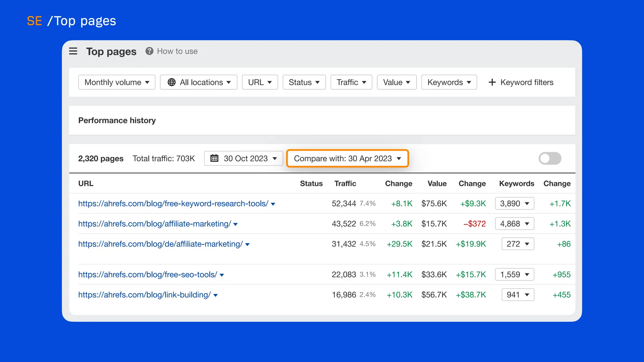The height and width of the screenshot is (362, 644).
Task: Open caret menu next to free-keyword-research-tools URL
Action: [273, 204]
